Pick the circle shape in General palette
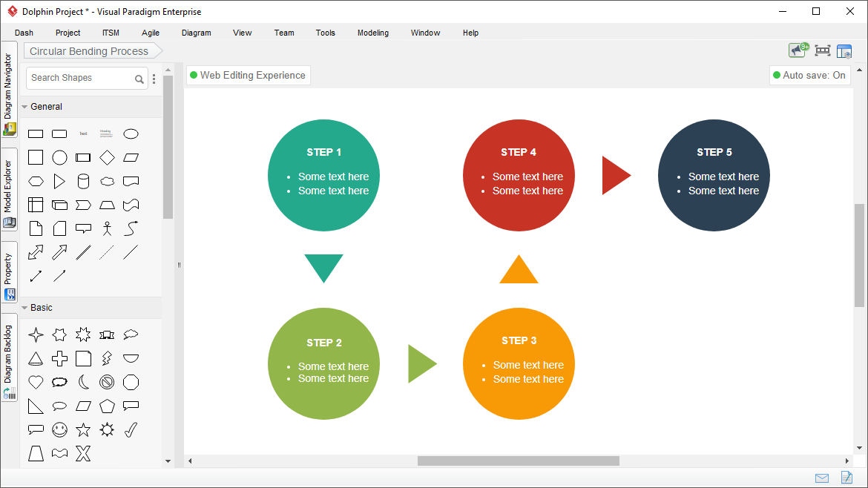This screenshot has width=868, height=488. (x=59, y=158)
